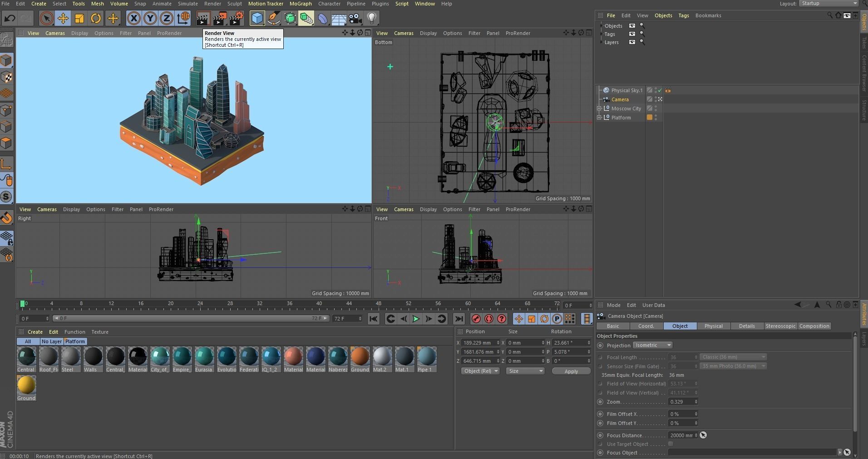Toggle eye icon for Layers bookmark row
Viewport: 868px width, 459px height.
(x=632, y=42)
